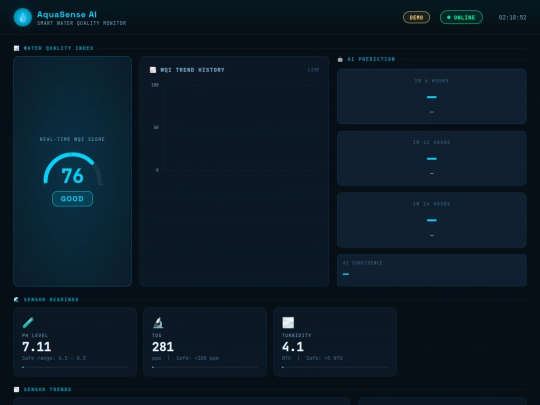The height and width of the screenshot is (405, 540).
Task: Click the AI Confidence label
Action: (363, 263)
